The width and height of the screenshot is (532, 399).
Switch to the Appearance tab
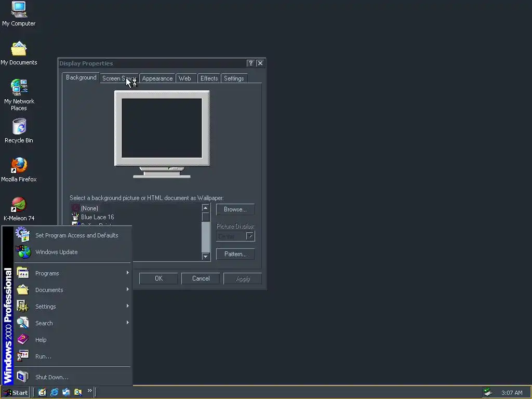(x=157, y=78)
